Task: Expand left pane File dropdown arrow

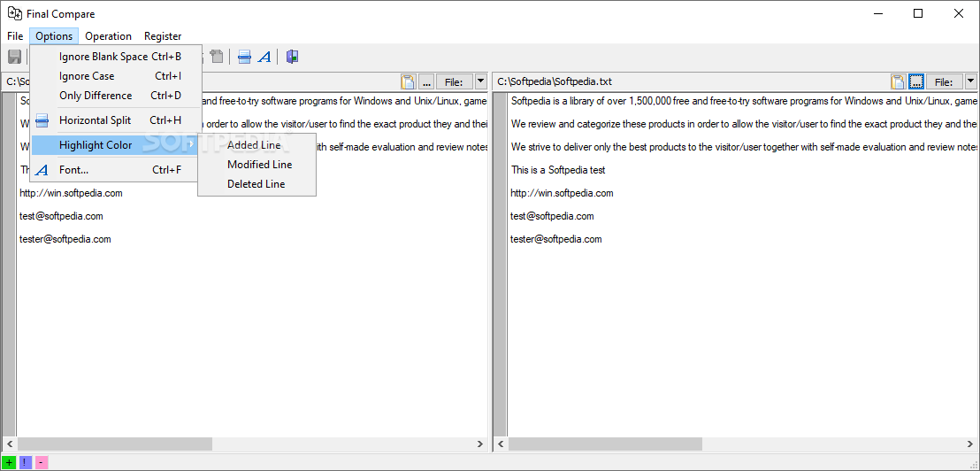Action: pos(480,81)
